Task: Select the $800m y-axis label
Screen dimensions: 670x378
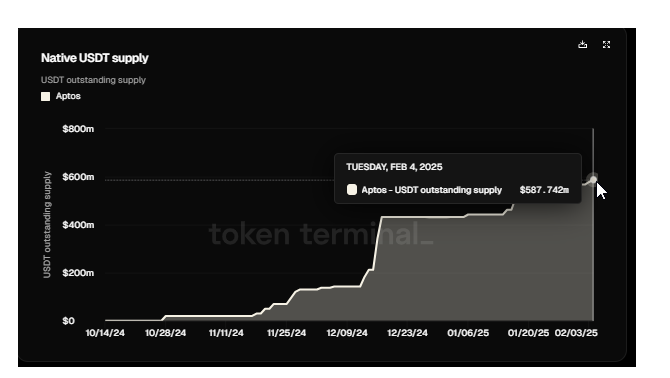Action: [78, 129]
